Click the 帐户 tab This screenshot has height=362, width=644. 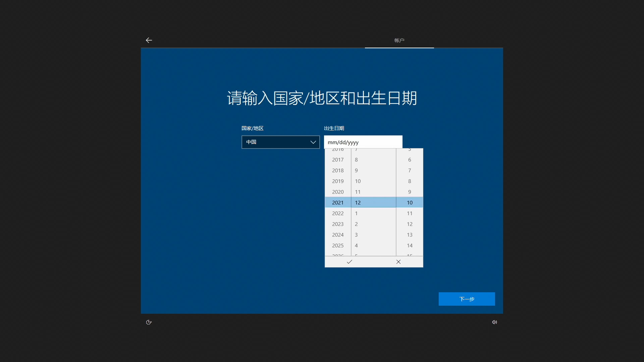[399, 40]
